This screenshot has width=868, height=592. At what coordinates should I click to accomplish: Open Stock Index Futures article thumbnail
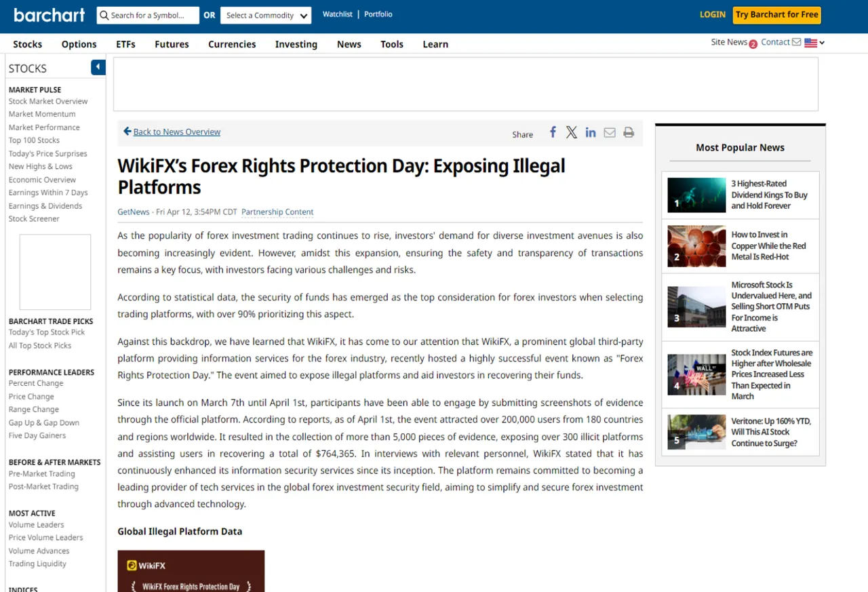(x=696, y=374)
